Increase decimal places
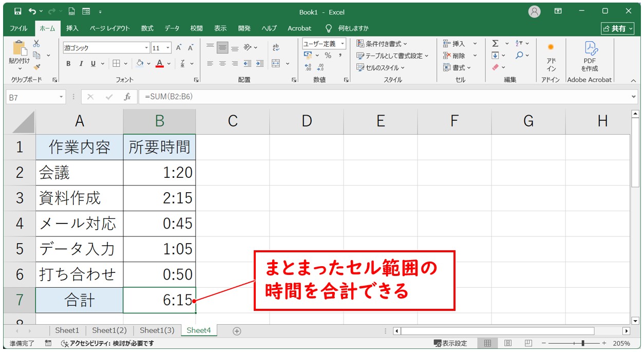 click(x=308, y=67)
